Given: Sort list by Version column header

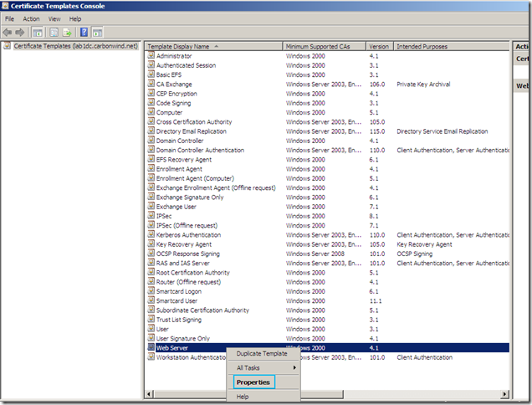Looking at the screenshot, I should pyautogui.click(x=379, y=46).
